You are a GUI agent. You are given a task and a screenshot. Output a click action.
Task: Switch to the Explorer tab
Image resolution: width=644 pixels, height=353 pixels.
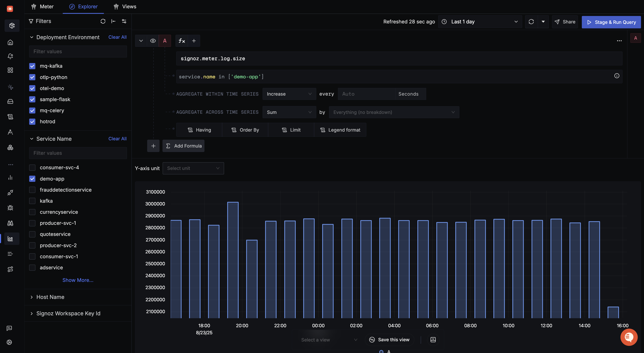point(83,7)
